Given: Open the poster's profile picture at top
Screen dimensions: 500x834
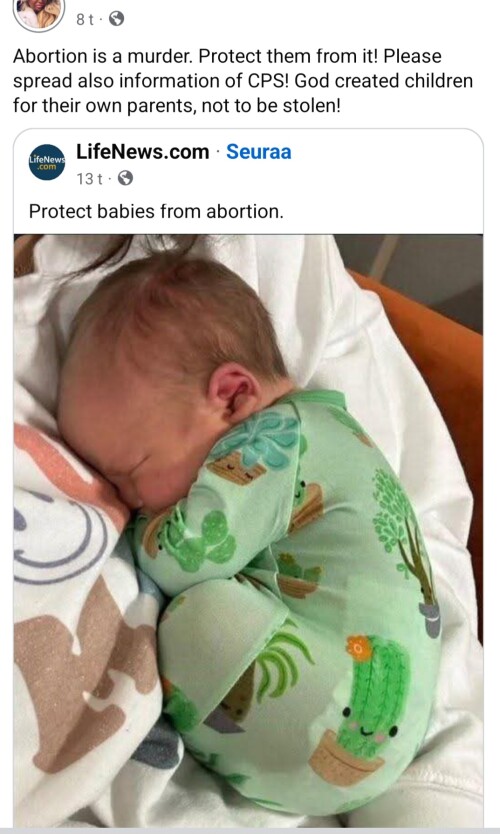Looking at the screenshot, I should [x=39, y=13].
